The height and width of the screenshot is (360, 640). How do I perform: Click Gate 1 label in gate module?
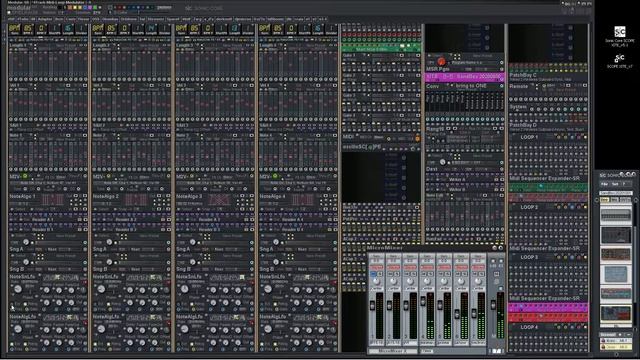(349, 56)
